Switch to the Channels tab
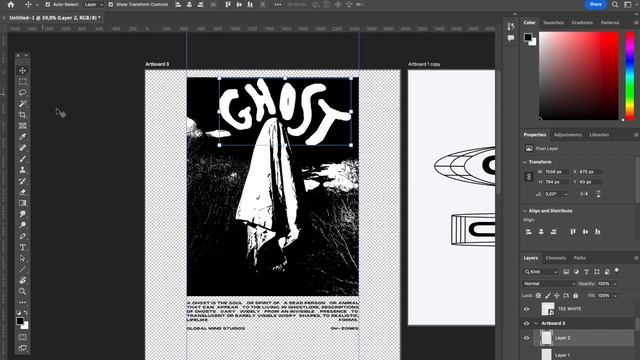The image size is (640, 360). (x=556, y=258)
